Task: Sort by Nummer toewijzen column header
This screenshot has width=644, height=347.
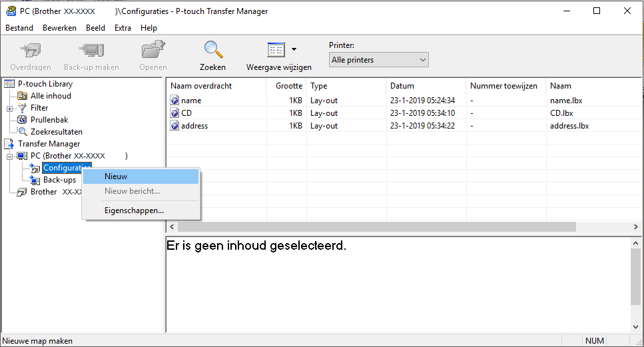Action: 506,86
